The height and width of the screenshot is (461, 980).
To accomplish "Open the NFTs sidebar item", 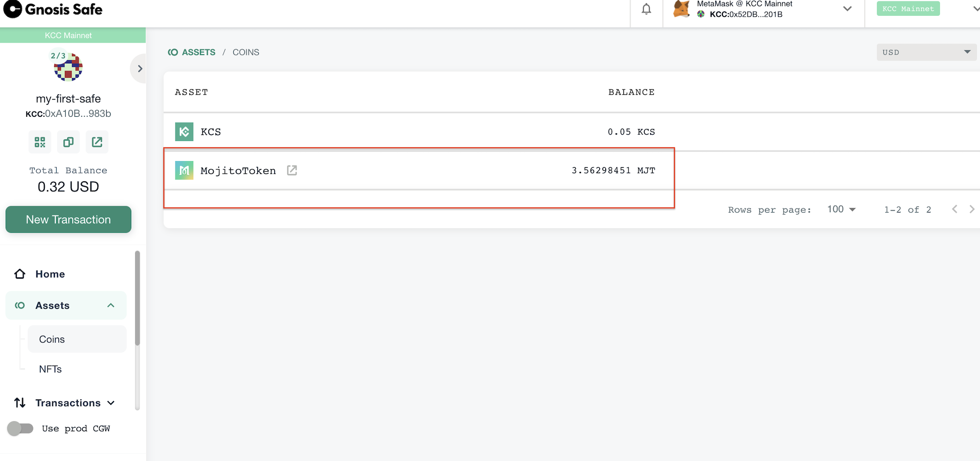I will [50, 369].
